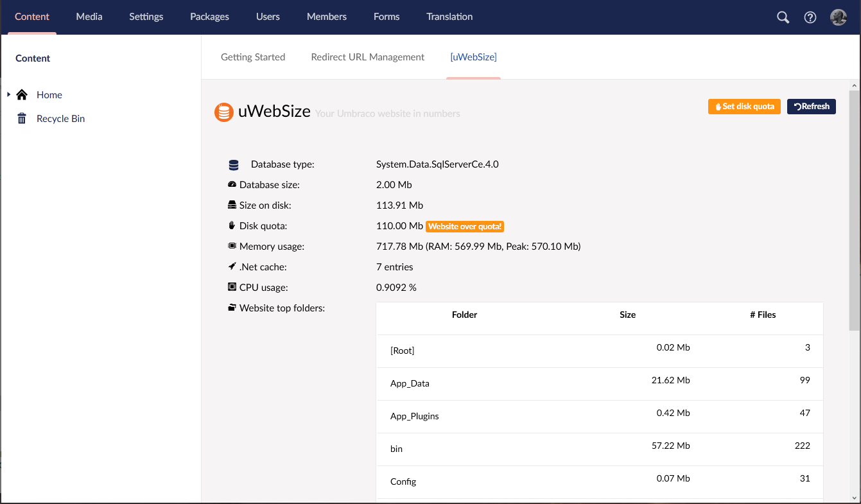Screen dimensions: 861x504
Task: Click the vertical scrollbar thumb
Action: click(855, 210)
